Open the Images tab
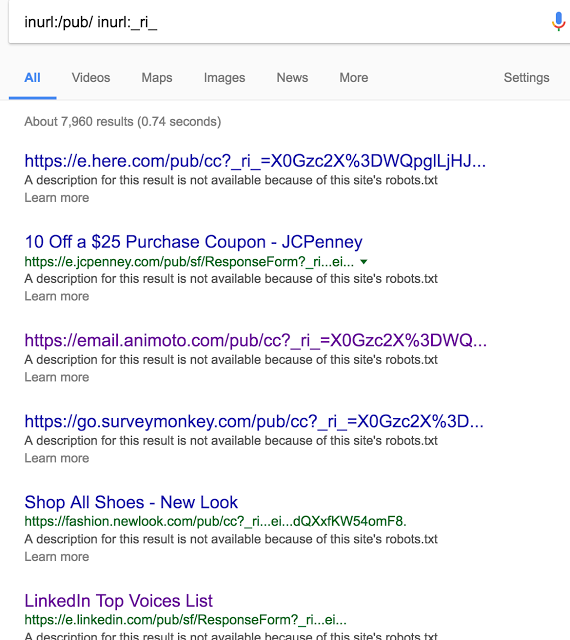 [x=225, y=78]
